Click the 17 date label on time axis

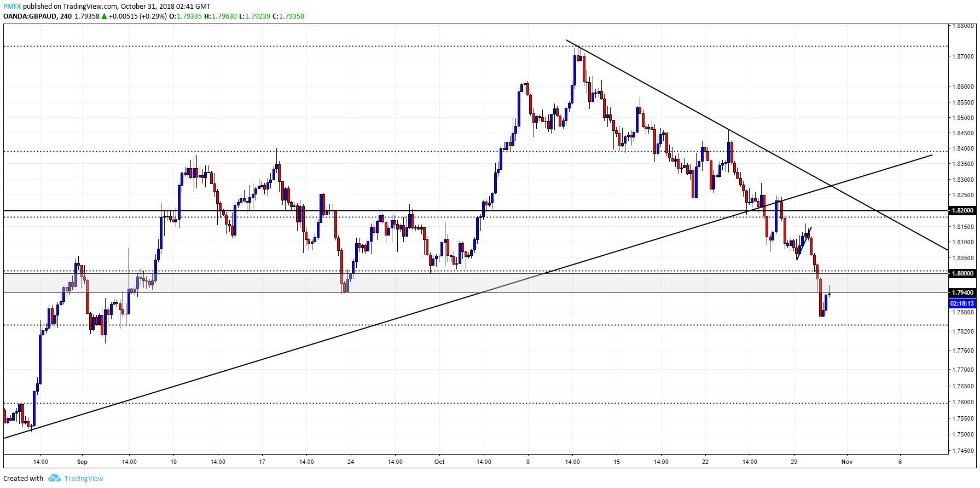click(262, 462)
